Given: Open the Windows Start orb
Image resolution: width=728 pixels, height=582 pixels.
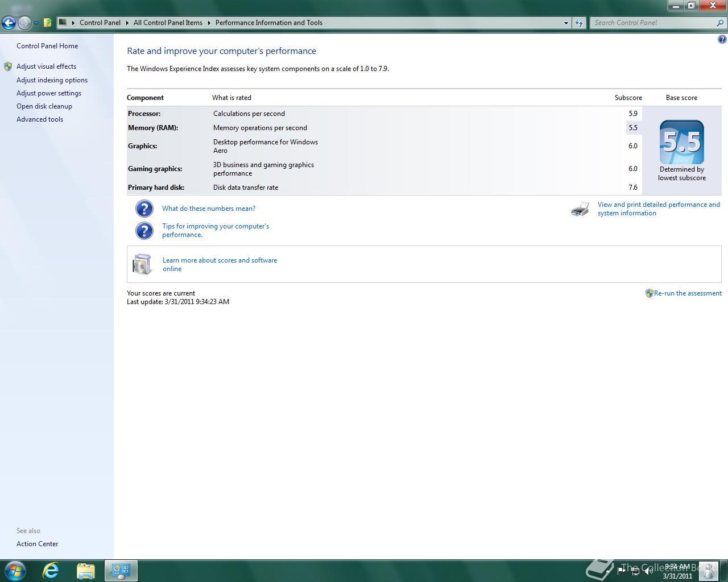Looking at the screenshot, I should 15,571.
